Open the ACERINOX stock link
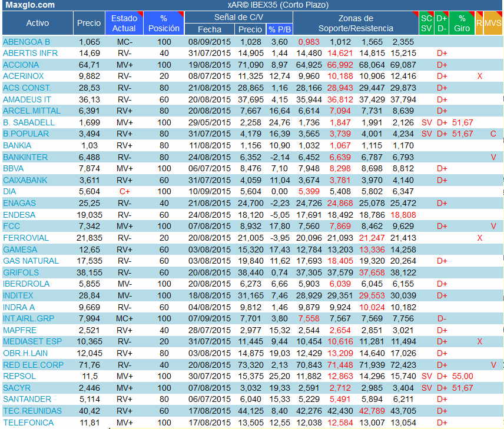 tap(24, 77)
